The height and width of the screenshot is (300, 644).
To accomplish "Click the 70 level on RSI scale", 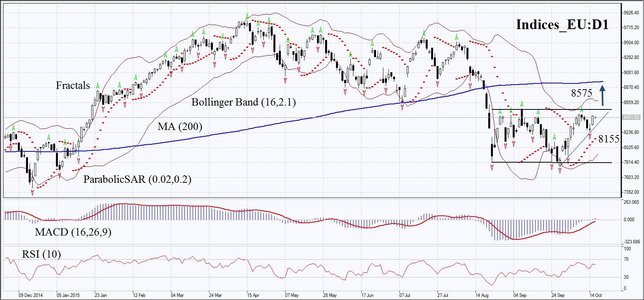I will pyautogui.click(x=626, y=259).
